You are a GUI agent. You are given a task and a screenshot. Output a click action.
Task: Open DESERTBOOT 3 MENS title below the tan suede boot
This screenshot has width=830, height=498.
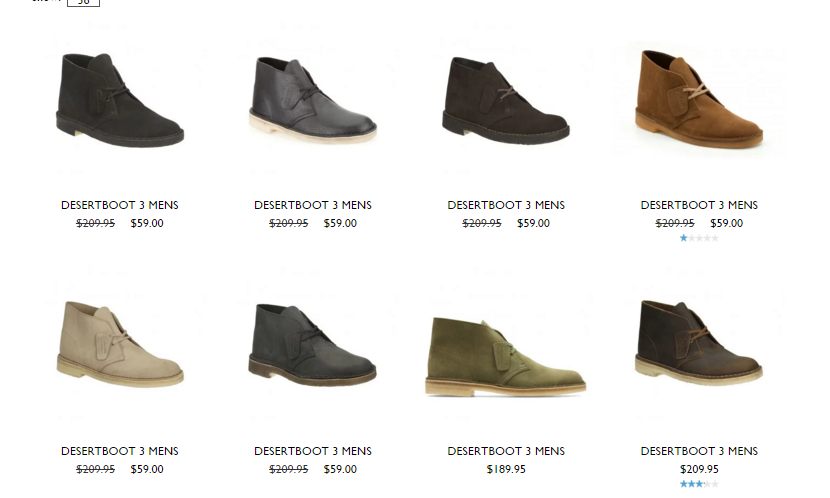[x=699, y=205]
